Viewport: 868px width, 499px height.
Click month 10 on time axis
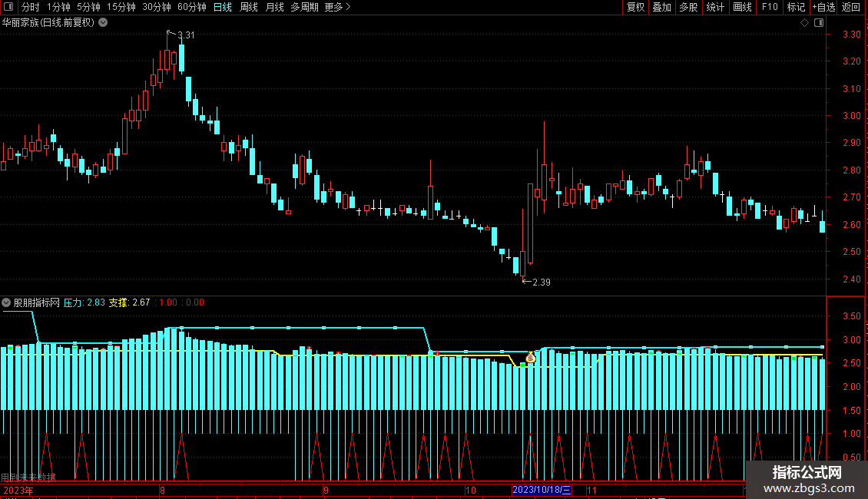pyautogui.click(x=471, y=490)
